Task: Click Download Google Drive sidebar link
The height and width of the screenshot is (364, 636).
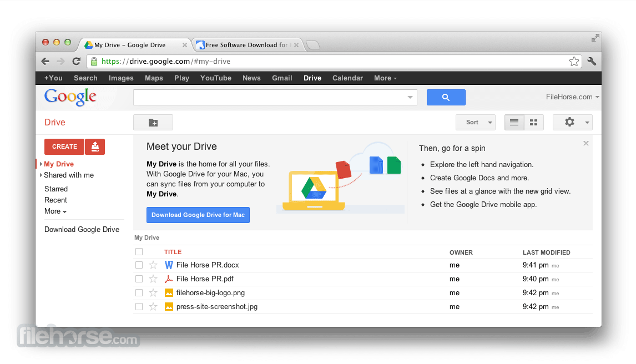Action: pyautogui.click(x=82, y=229)
